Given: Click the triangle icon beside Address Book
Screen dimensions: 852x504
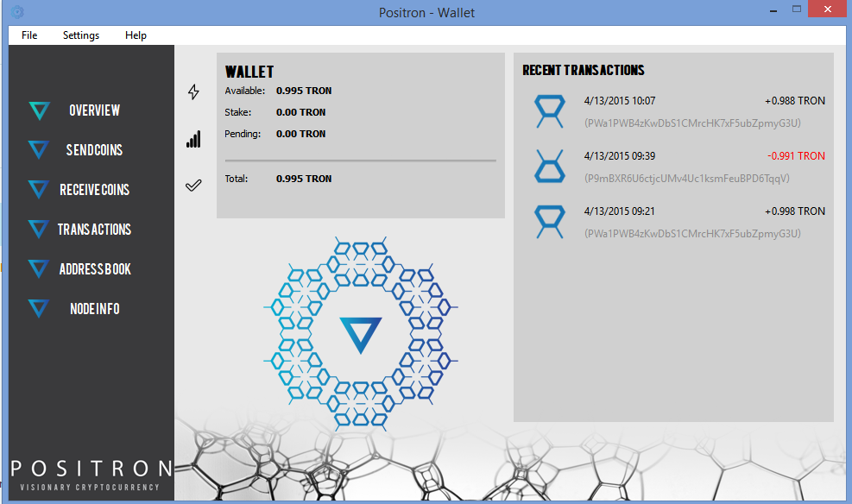Looking at the screenshot, I should [39, 269].
